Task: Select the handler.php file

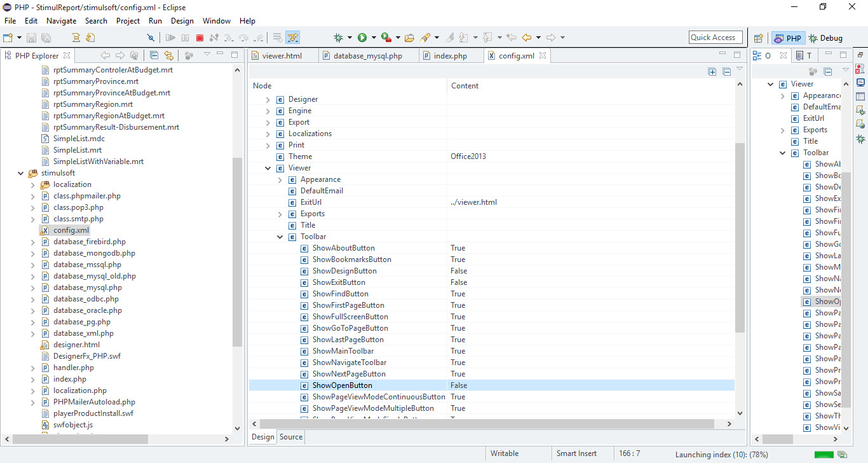Action: (x=74, y=368)
